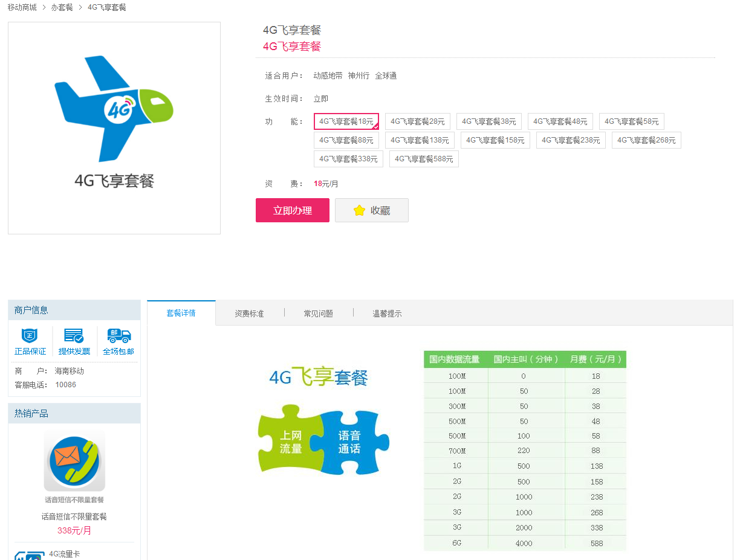Click the 国内主叫（分钟） table header
The width and height of the screenshot is (740, 560).
click(x=527, y=359)
